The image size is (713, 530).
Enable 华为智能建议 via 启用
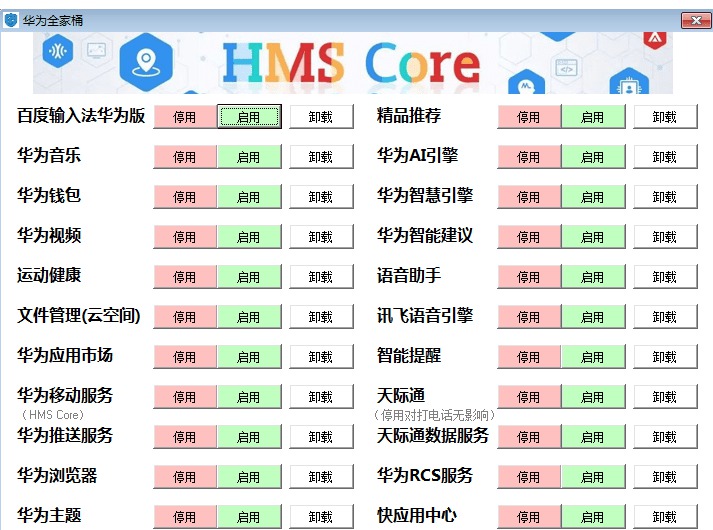click(593, 237)
